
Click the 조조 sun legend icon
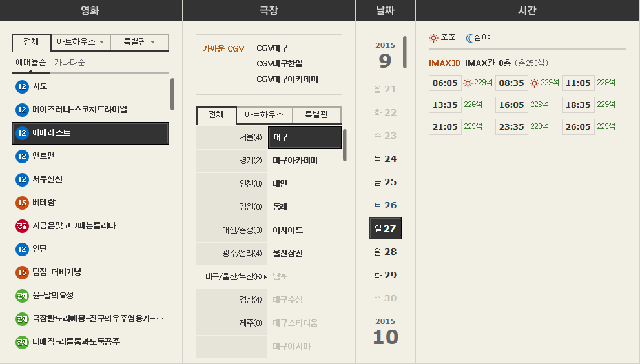(433, 38)
